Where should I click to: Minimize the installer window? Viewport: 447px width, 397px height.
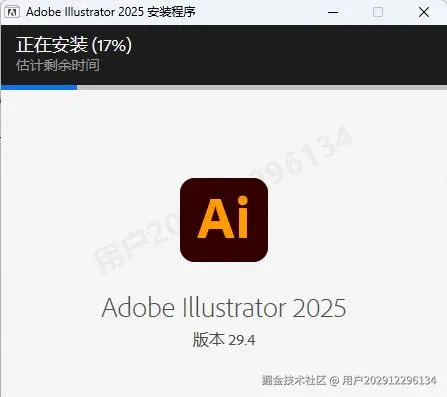click(x=333, y=12)
